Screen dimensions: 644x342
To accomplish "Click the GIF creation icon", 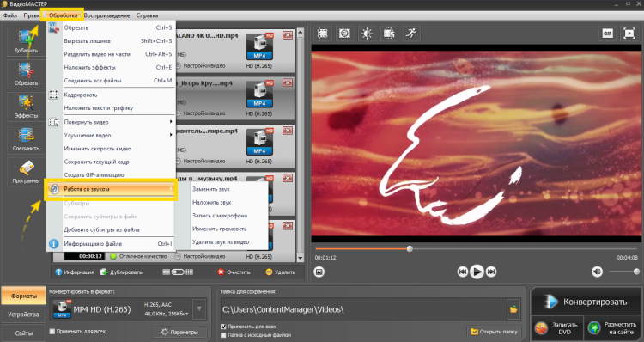I will point(607,34).
